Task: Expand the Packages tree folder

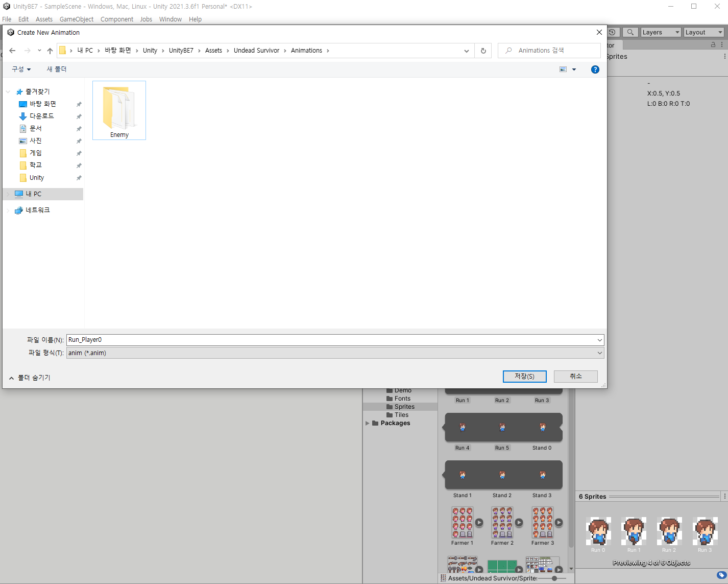Action: click(367, 423)
